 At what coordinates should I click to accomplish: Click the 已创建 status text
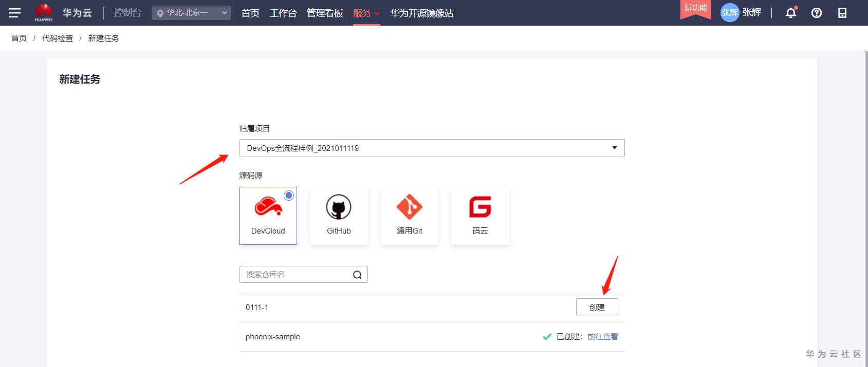[569, 337]
